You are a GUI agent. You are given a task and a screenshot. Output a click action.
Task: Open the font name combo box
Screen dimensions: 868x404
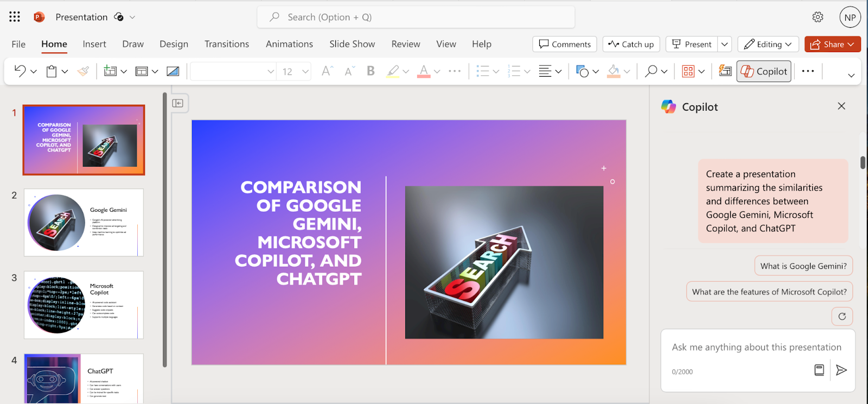pyautogui.click(x=234, y=71)
